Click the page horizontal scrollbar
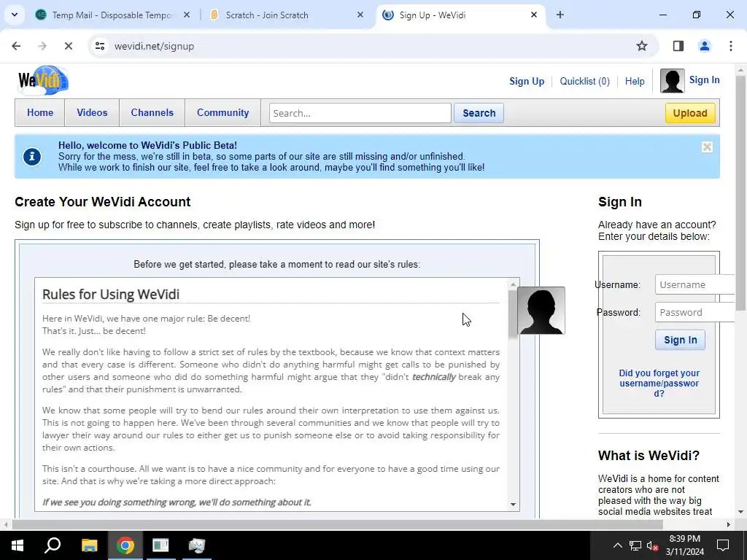747x560 pixels. [337, 524]
